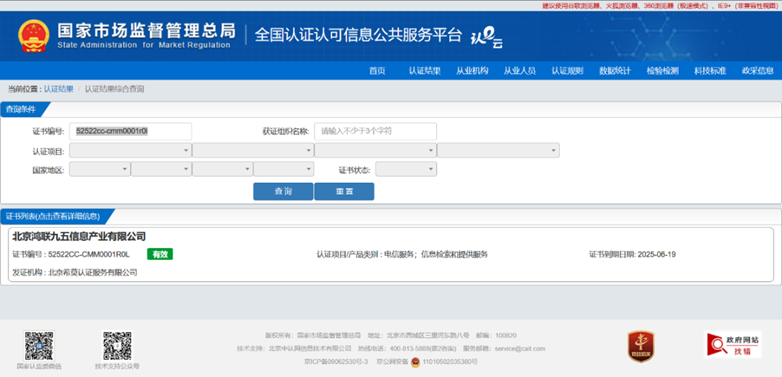Image resolution: width=782 pixels, height=377 pixels.
Task: Open the 证书状态 dropdown
Action: click(x=406, y=169)
